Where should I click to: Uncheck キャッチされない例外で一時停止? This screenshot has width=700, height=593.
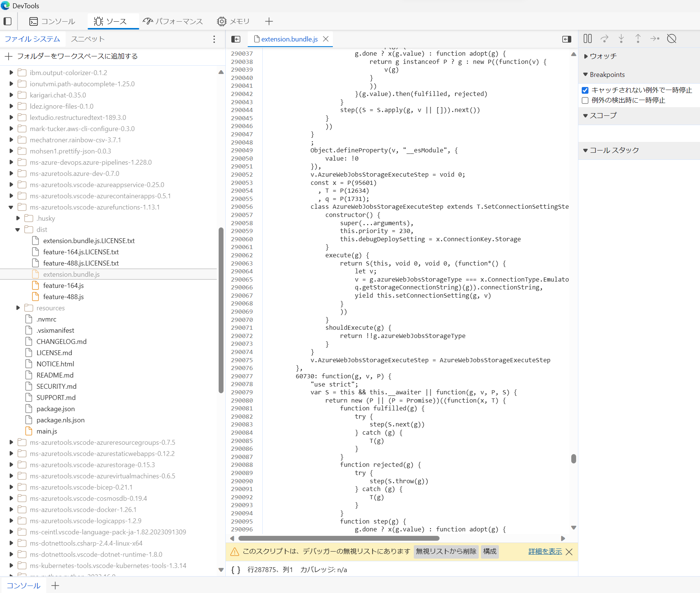click(x=585, y=90)
